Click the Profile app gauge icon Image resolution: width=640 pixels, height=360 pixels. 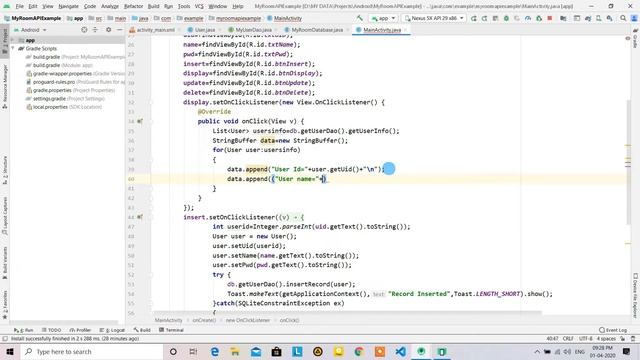(x=528, y=18)
